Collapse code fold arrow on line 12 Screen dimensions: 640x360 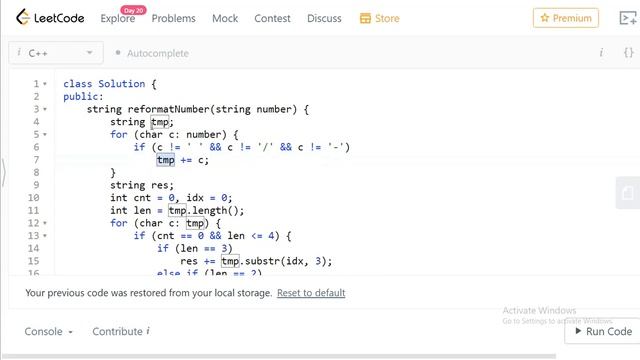tap(45, 223)
